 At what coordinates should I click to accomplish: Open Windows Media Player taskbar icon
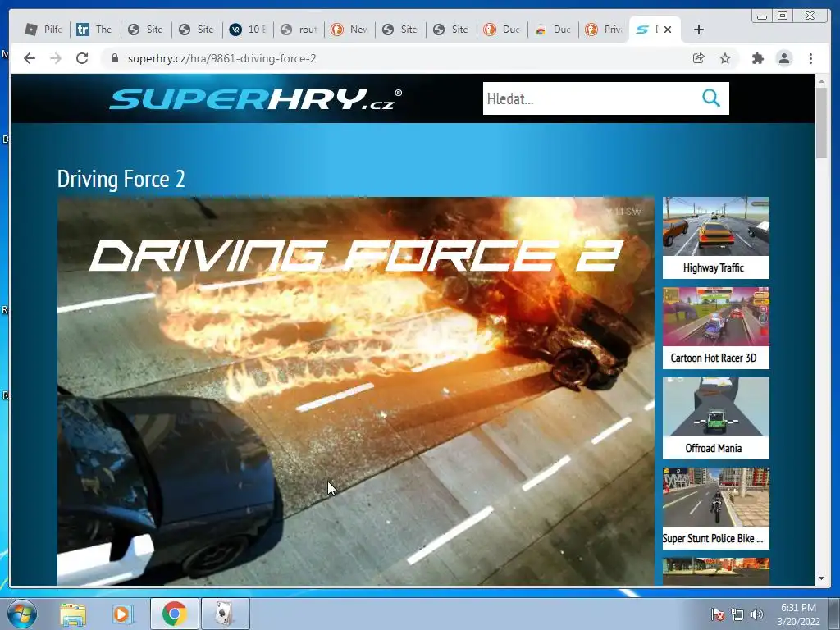click(x=123, y=614)
